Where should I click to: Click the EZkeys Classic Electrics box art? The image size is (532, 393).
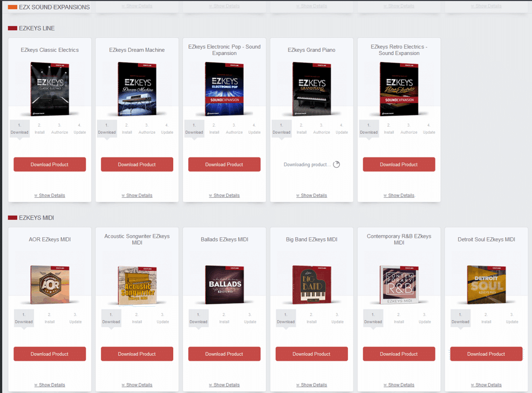click(50, 89)
